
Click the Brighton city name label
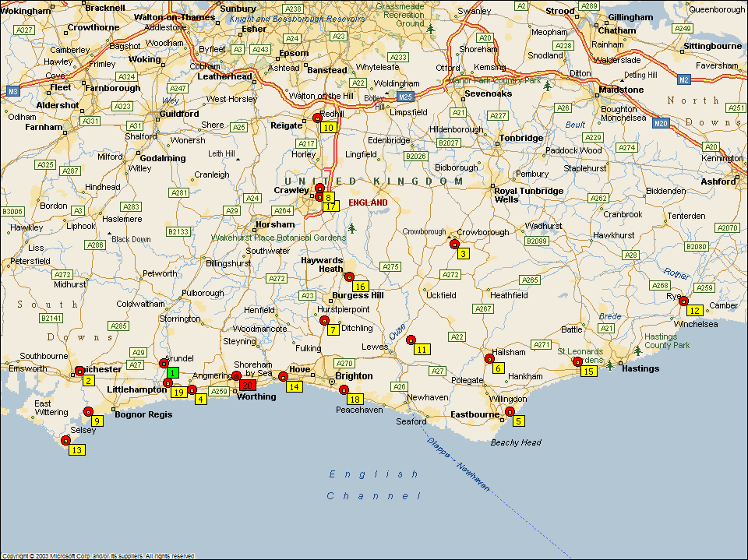click(354, 375)
